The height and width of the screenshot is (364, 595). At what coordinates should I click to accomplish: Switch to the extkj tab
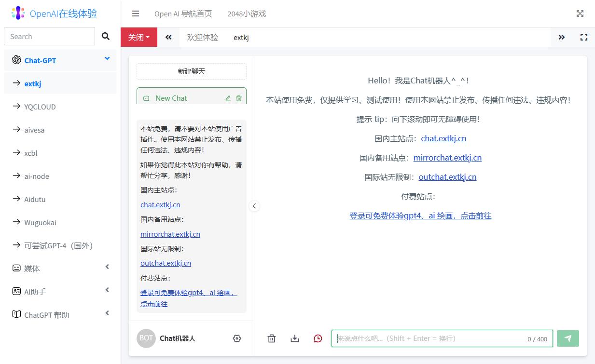241,37
